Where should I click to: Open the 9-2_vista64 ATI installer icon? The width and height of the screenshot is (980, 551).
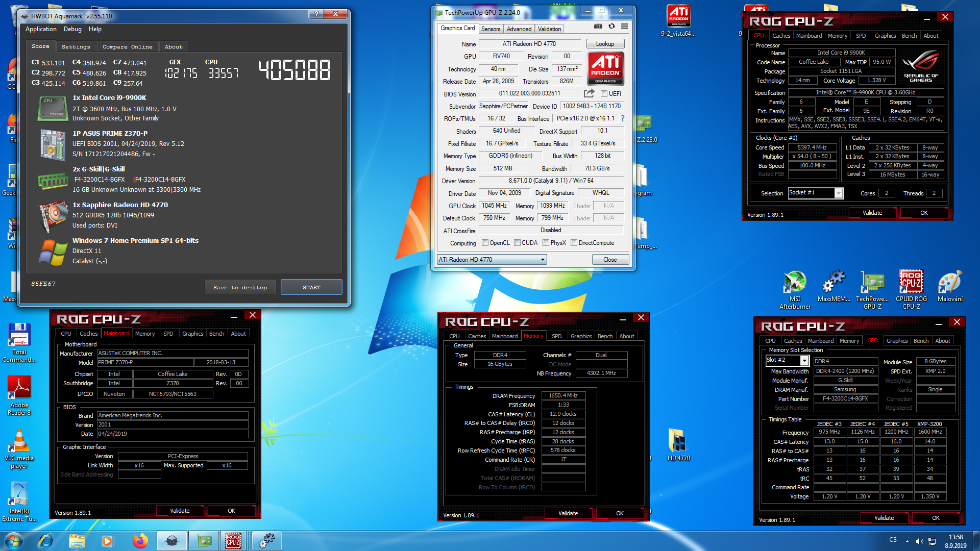pyautogui.click(x=678, y=21)
